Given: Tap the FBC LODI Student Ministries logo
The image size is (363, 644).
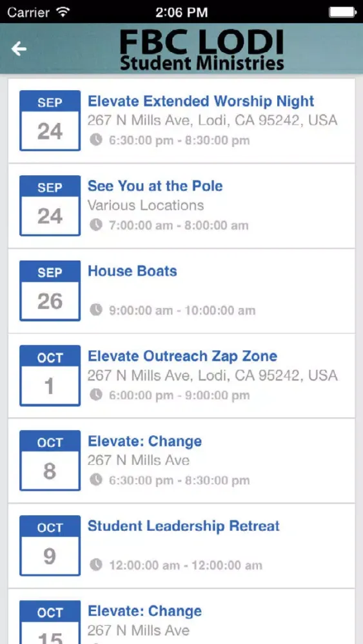Looking at the screenshot, I should (202, 50).
